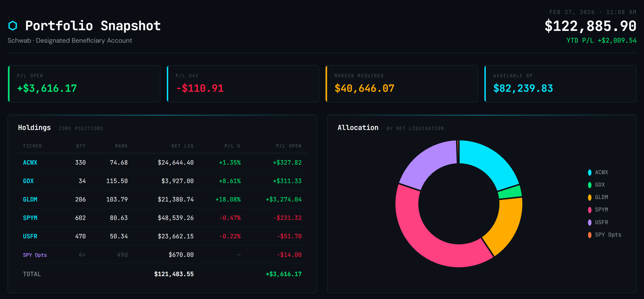Screen dimensions: 644x299
Task: Open the GDX ticker row
Action: pyautogui.click(x=28, y=181)
